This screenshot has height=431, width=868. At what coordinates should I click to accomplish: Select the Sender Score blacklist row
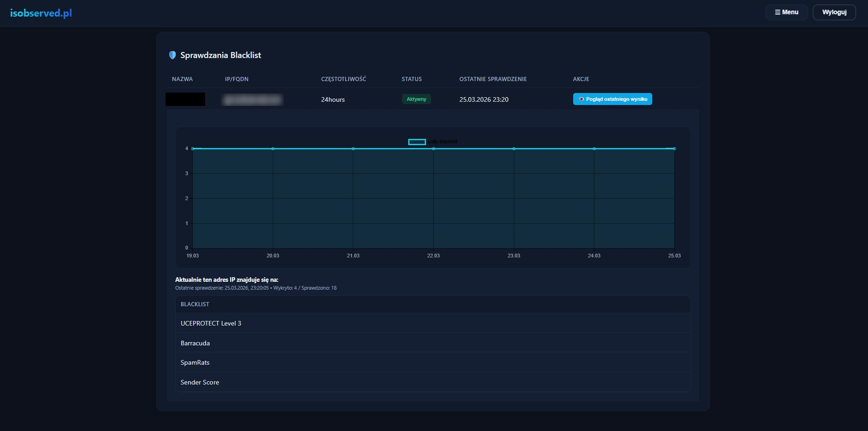433,382
